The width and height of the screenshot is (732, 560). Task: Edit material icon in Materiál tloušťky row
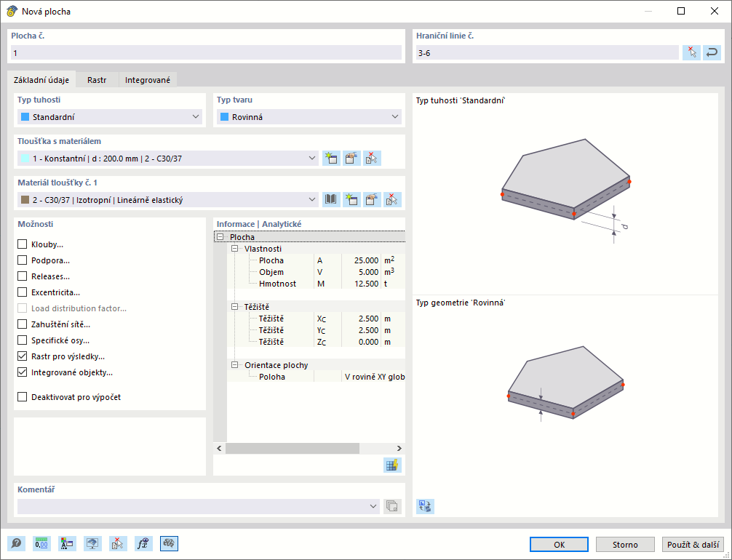click(372, 200)
